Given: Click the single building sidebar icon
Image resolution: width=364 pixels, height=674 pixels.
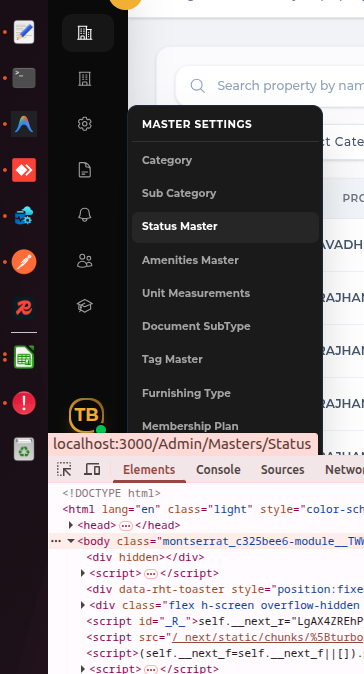Looking at the screenshot, I should pos(85,79).
